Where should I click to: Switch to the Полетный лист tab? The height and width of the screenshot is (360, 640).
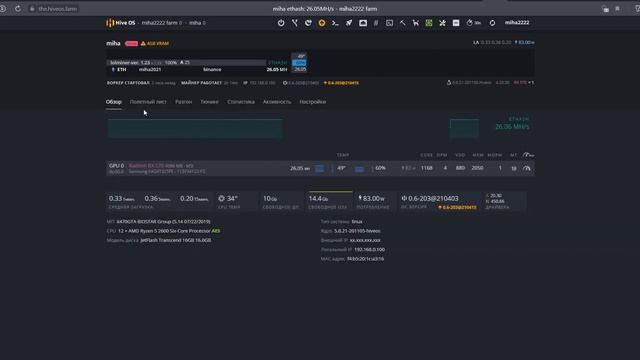148,102
